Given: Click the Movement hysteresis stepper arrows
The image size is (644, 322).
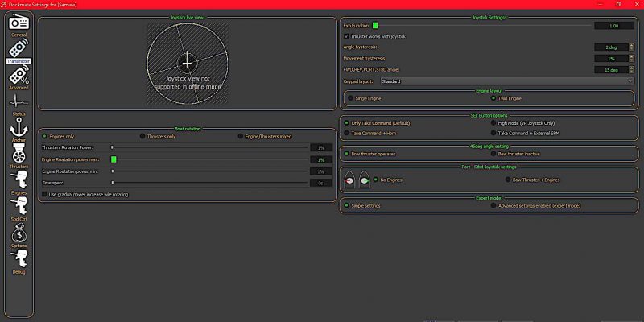Looking at the screenshot, I should point(632,59).
